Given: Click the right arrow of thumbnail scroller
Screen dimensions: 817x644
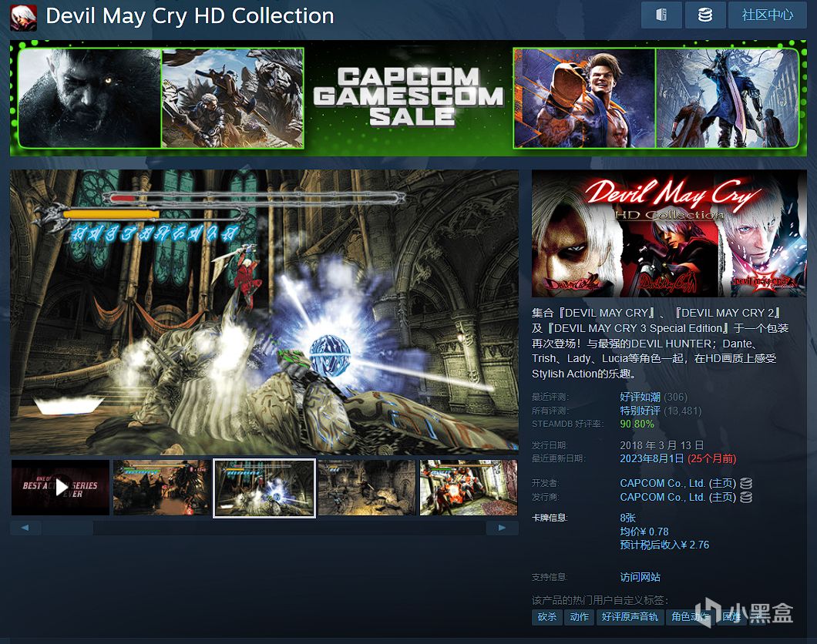Looking at the screenshot, I should click(x=502, y=528).
